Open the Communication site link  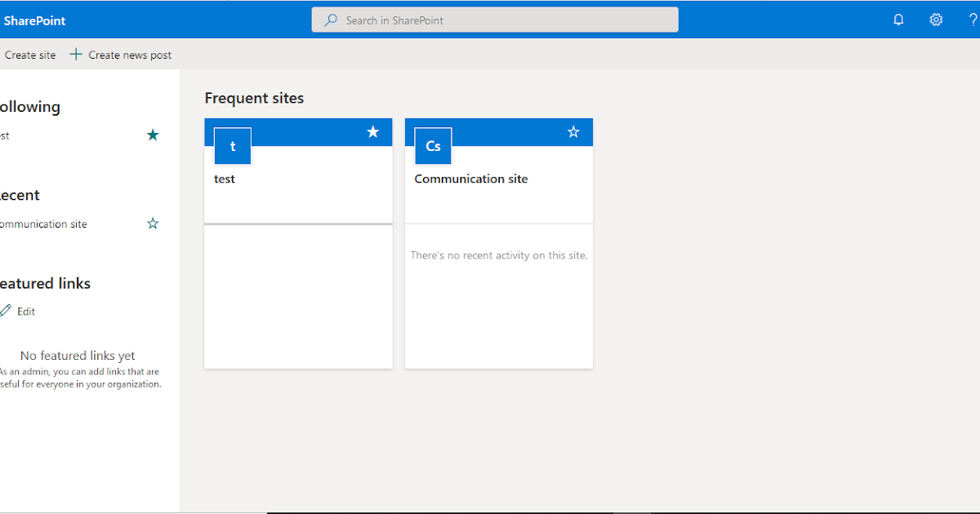tap(471, 178)
